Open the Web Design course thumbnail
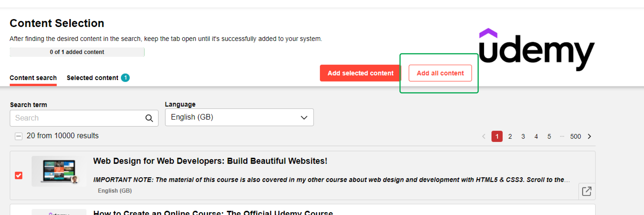644x215 pixels. [x=59, y=171]
